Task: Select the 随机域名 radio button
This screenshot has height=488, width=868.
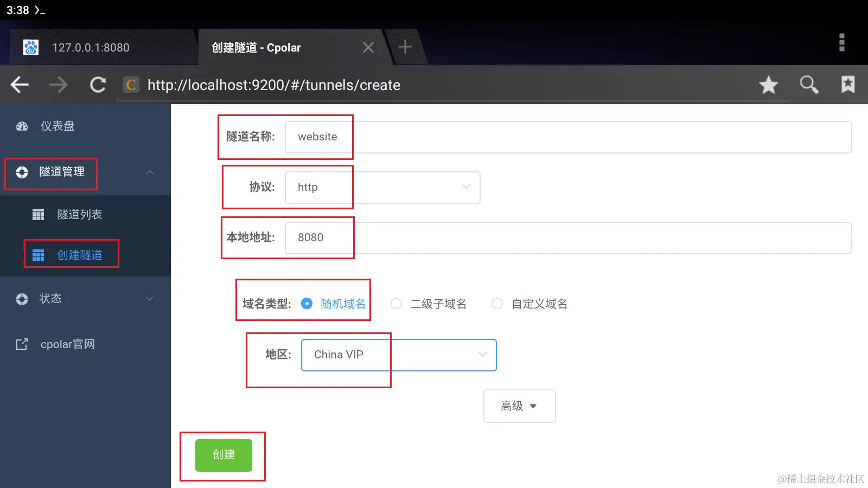Action: click(x=307, y=304)
